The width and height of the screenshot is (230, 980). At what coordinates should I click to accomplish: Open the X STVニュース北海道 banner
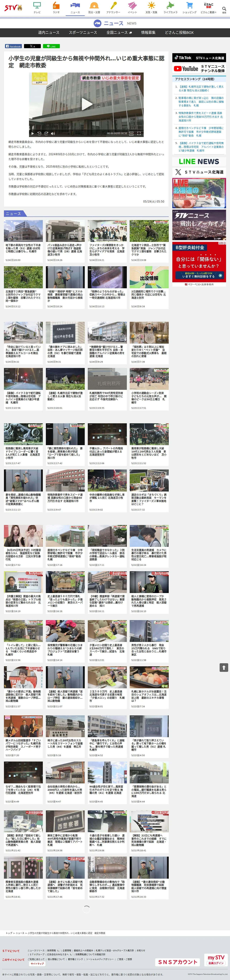199,172
